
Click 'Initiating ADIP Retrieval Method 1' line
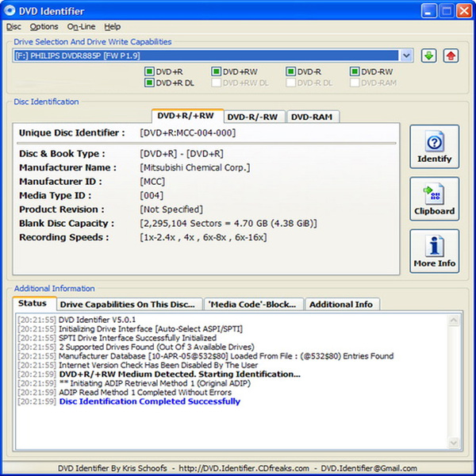pyautogui.click(x=155, y=383)
